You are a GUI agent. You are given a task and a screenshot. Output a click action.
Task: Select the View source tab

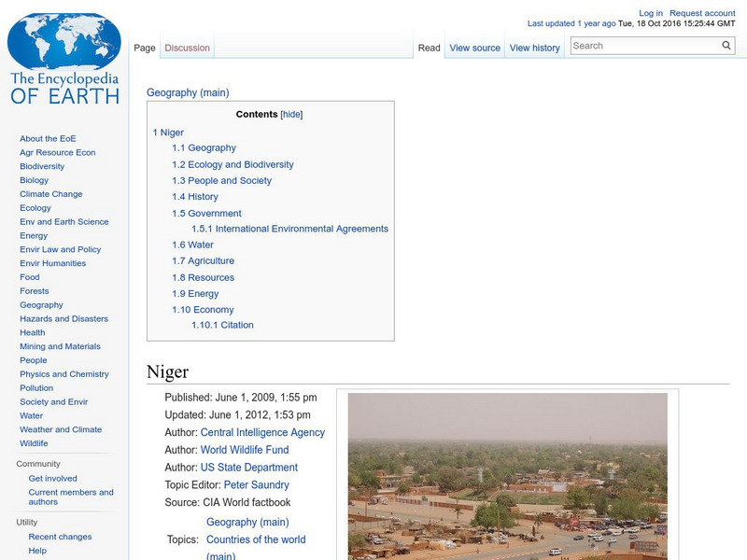click(474, 47)
